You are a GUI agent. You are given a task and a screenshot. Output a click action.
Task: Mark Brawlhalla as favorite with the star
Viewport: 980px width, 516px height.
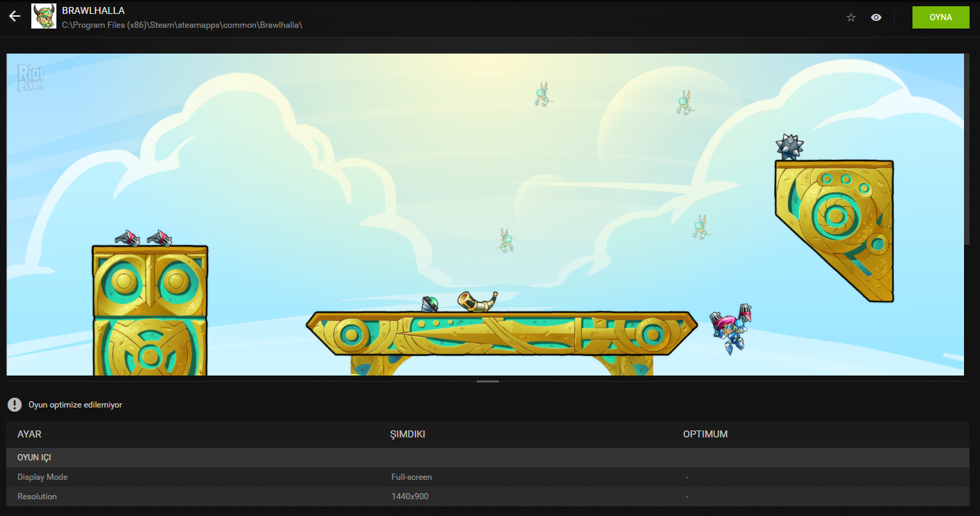pyautogui.click(x=851, y=17)
